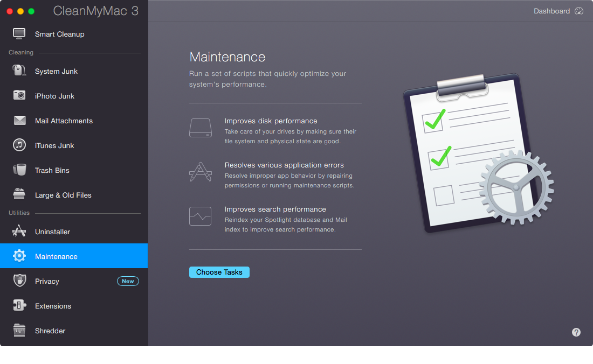Open the Extensions utility
Viewport: 593px width, 364px height.
(74, 306)
